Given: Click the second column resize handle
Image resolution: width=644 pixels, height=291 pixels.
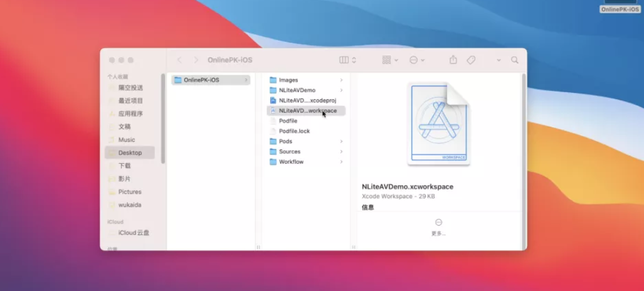Looking at the screenshot, I should pyautogui.click(x=353, y=247).
